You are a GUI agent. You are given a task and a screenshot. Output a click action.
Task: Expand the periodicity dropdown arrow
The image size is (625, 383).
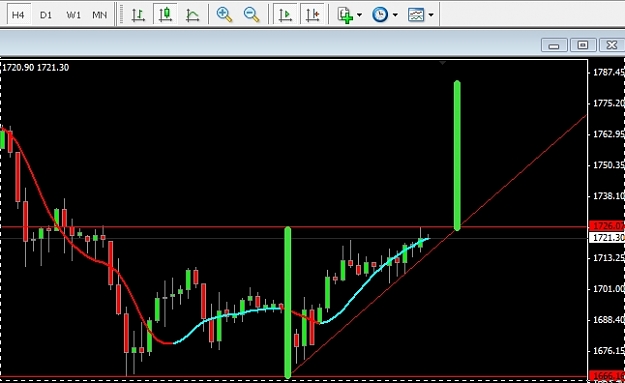(x=395, y=15)
